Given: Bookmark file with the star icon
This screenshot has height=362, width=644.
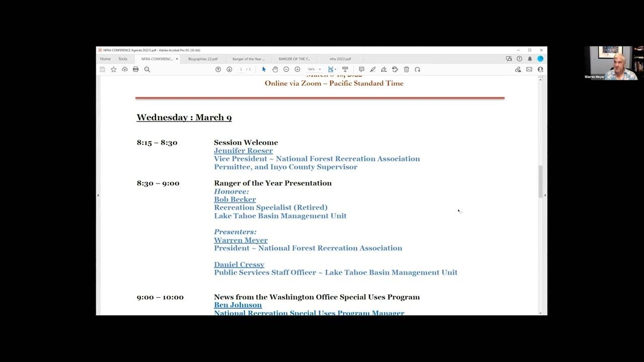Looking at the screenshot, I should pyautogui.click(x=114, y=69).
